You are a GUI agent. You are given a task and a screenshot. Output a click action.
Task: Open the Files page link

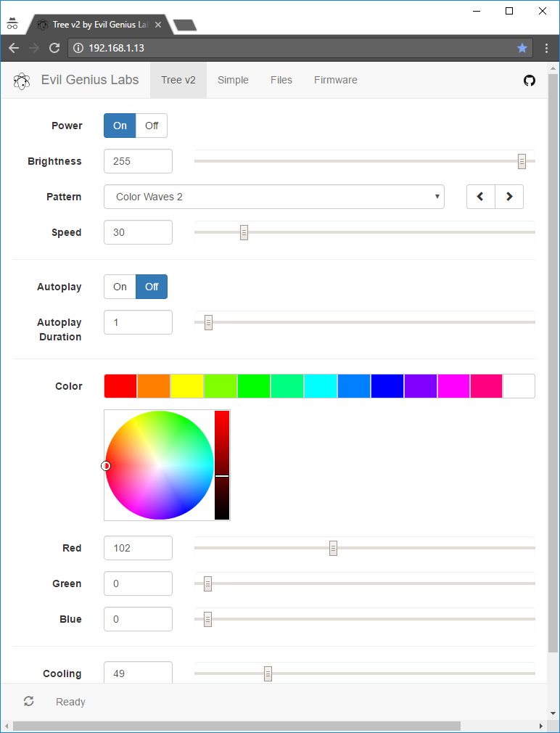tap(281, 80)
